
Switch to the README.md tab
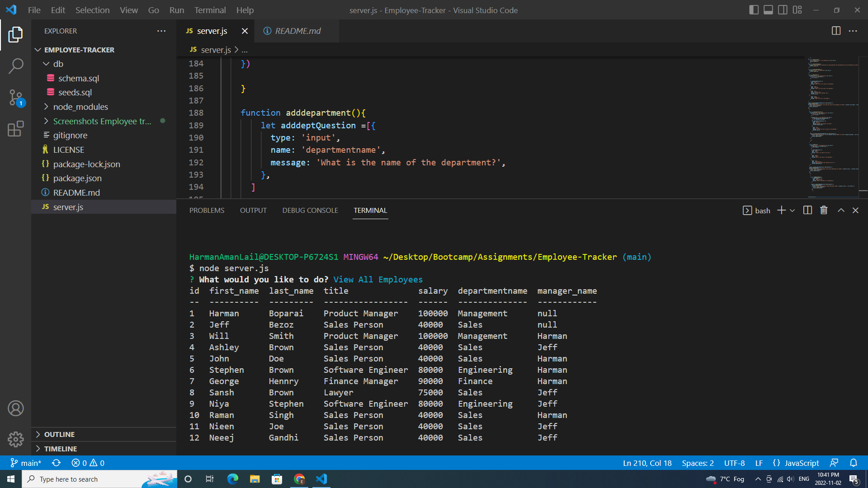coord(297,31)
